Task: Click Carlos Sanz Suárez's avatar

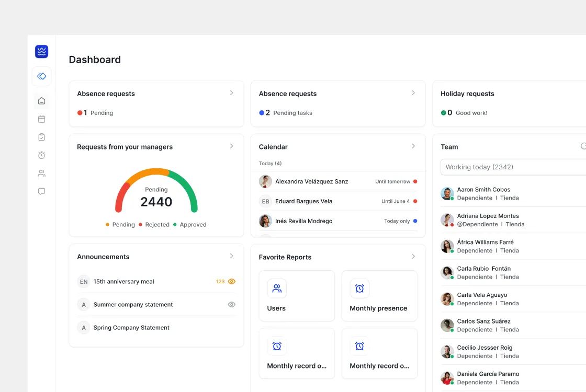Action: pos(447,326)
